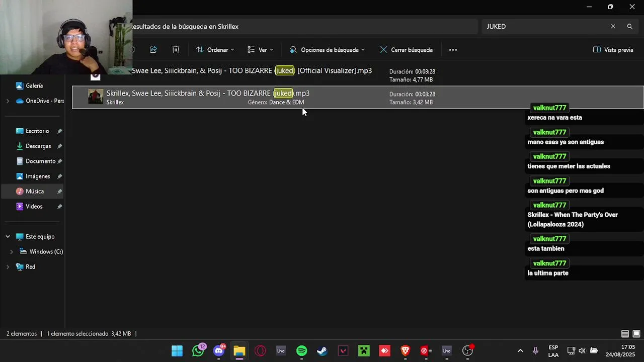
Task: Click the magnifier search icon
Action: tap(629, 27)
